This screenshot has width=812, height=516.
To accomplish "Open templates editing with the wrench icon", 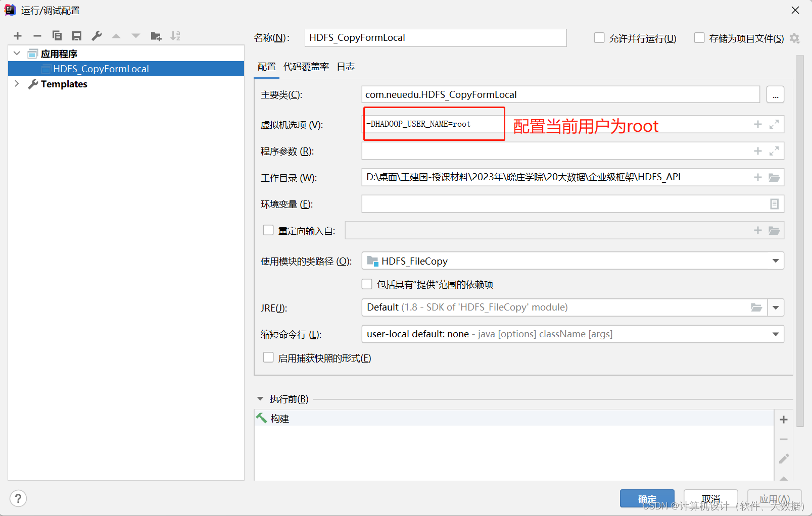I will pos(97,36).
